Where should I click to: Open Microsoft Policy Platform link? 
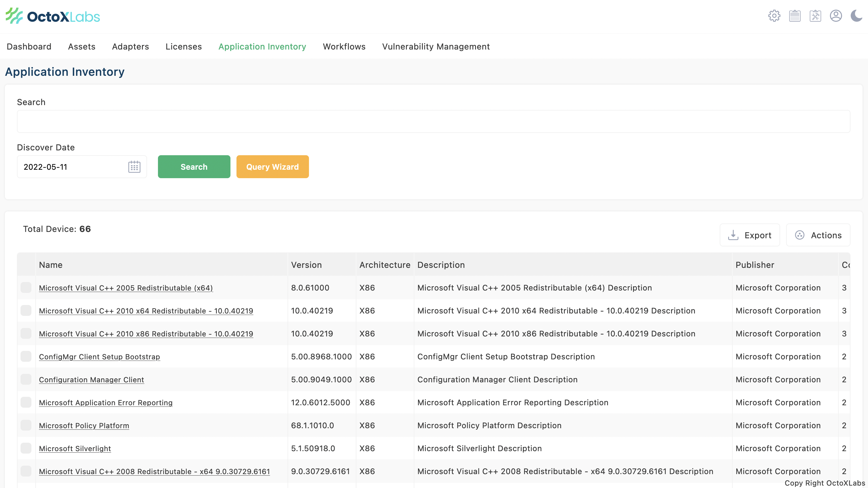[x=84, y=425]
